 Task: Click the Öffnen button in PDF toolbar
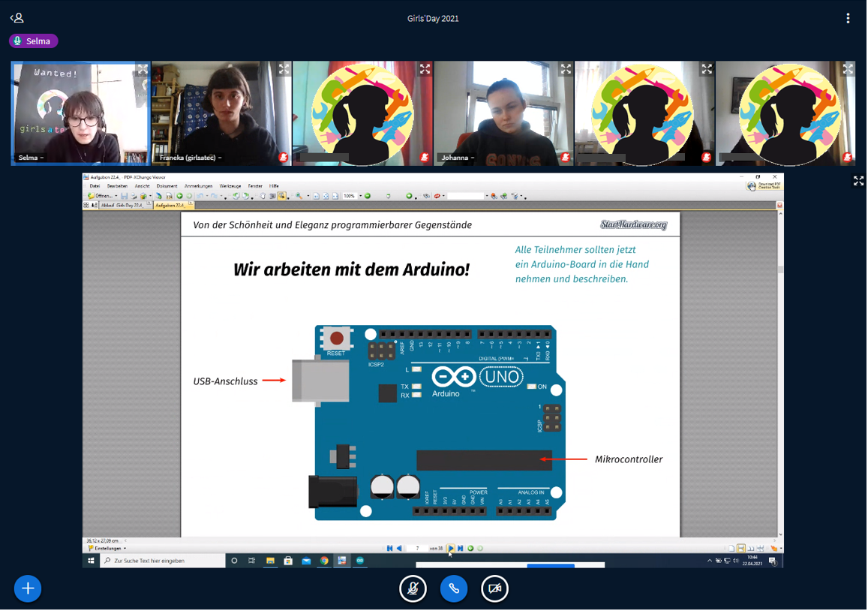coord(102,196)
